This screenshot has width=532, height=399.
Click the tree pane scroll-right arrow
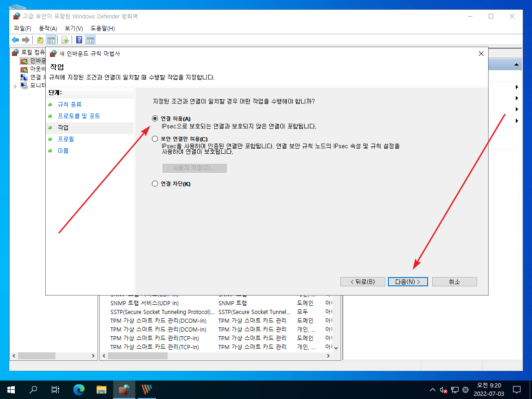click(x=93, y=356)
